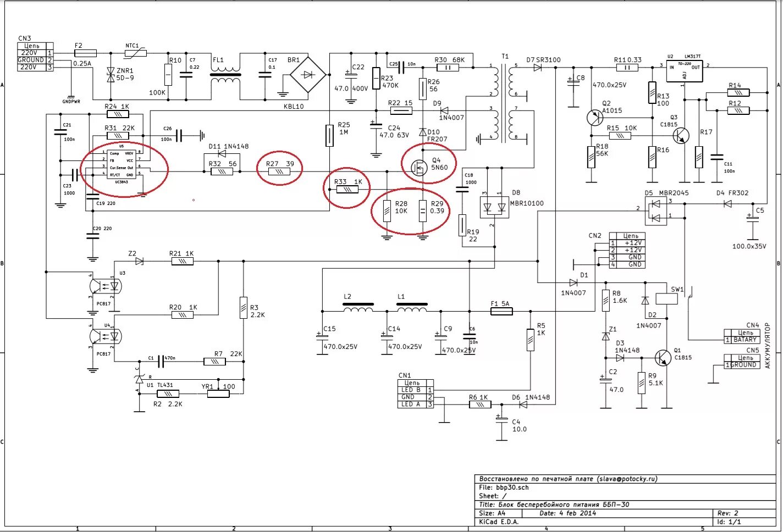Select the R30 68K resistor symbol
Viewport: 783px width, 532px height.
tap(448, 68)
